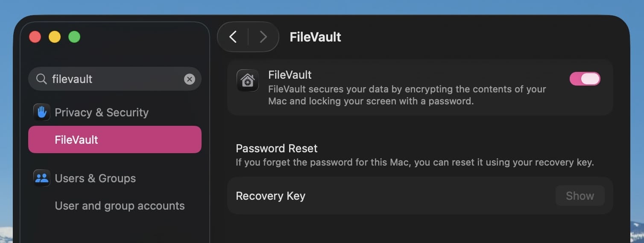
Task: Show the Recovery Key
Action: pyautogui.click(x=580, y=196)
